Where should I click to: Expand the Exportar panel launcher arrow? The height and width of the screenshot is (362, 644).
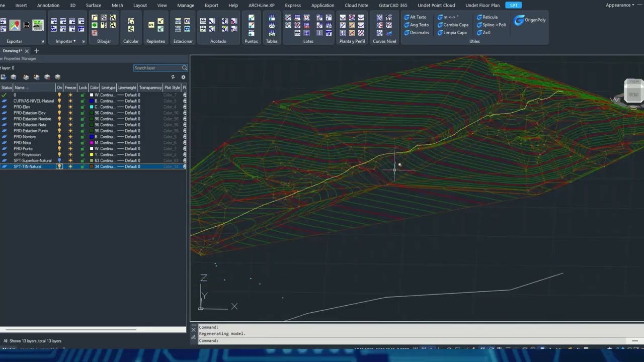coord(42,42)
